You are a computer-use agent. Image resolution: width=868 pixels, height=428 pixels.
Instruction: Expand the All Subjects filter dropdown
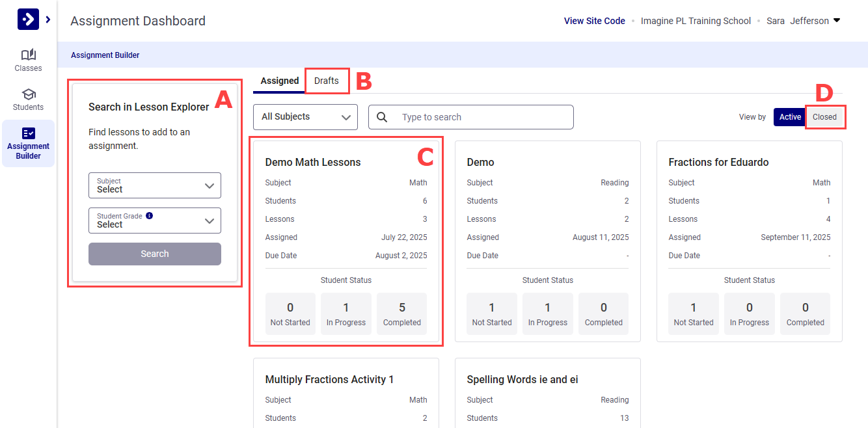click(305, 117)
